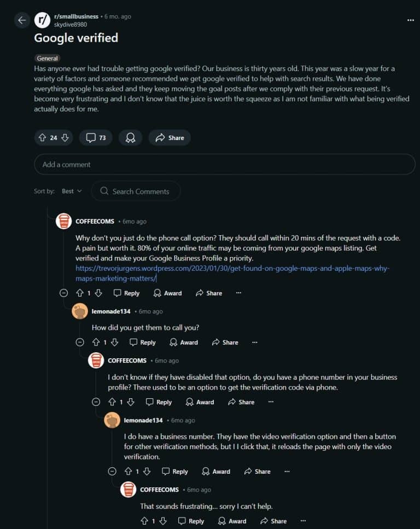Upvote the Google verified post

point(42,138)
